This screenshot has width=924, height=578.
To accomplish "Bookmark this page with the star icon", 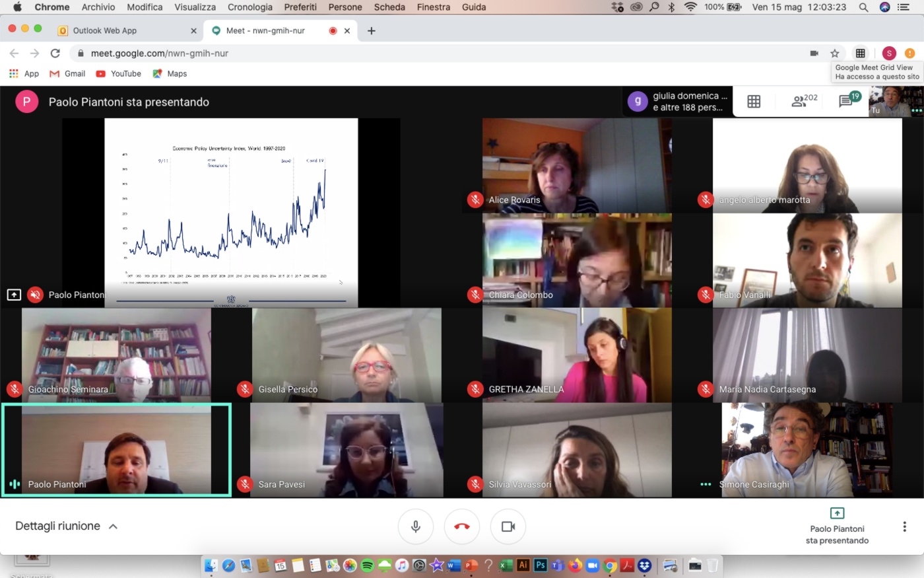I will click(x=835, y=54).
